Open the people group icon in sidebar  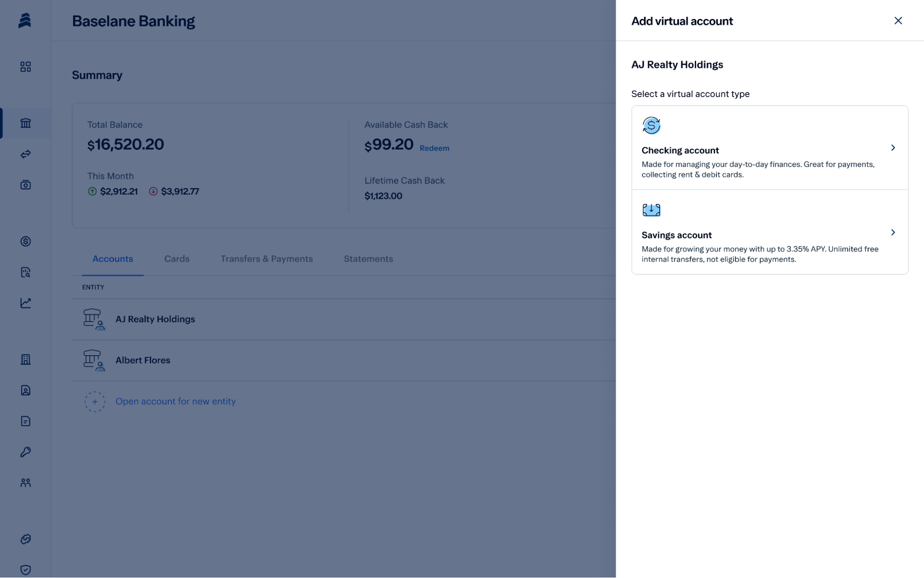(25, 483)
